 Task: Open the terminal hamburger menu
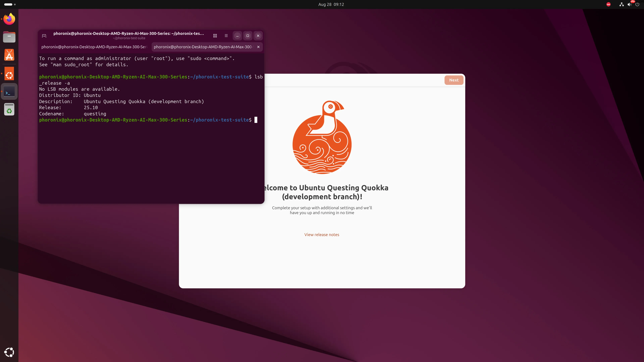226,36
